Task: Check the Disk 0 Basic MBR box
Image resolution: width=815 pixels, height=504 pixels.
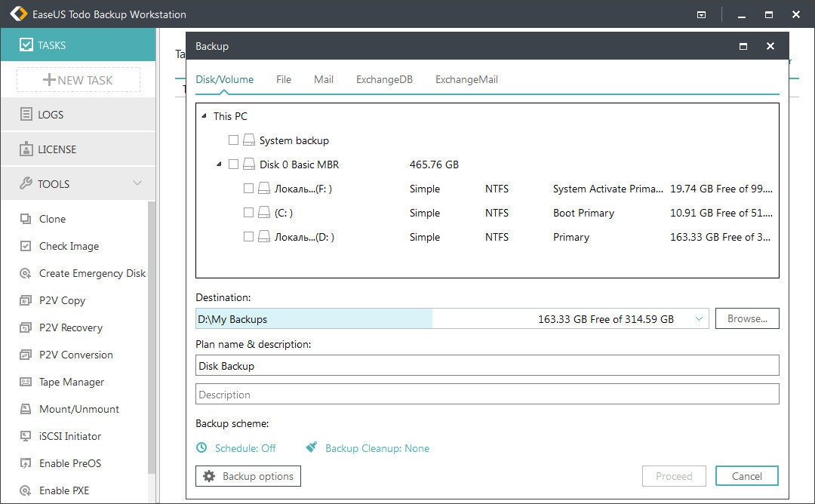Action: coord(233,164)
